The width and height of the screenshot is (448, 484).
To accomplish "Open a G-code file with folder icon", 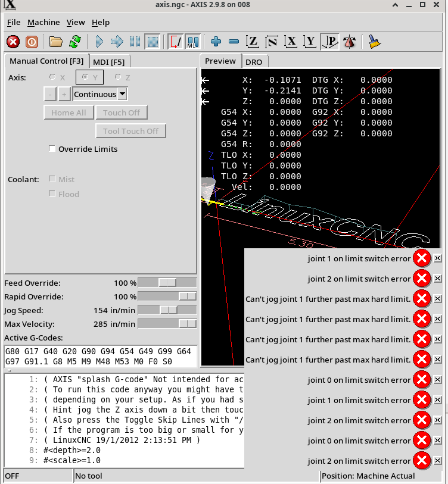I will (x=56, y=42).
